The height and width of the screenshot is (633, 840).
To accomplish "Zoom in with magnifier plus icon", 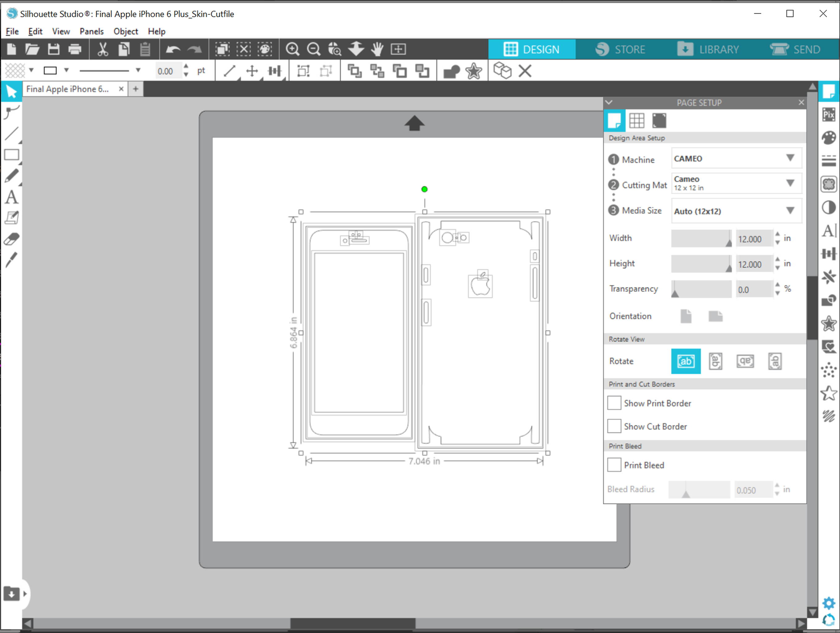I will click(x=292, y=49).
